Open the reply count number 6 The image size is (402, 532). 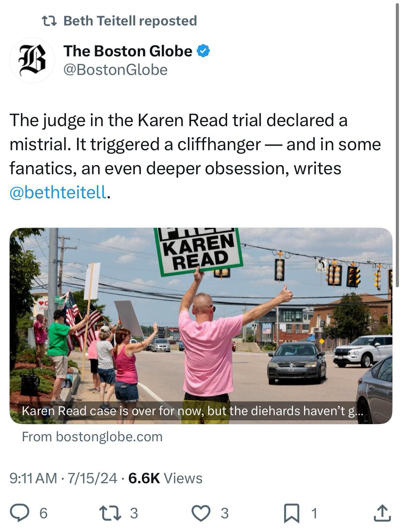[43, 513]
